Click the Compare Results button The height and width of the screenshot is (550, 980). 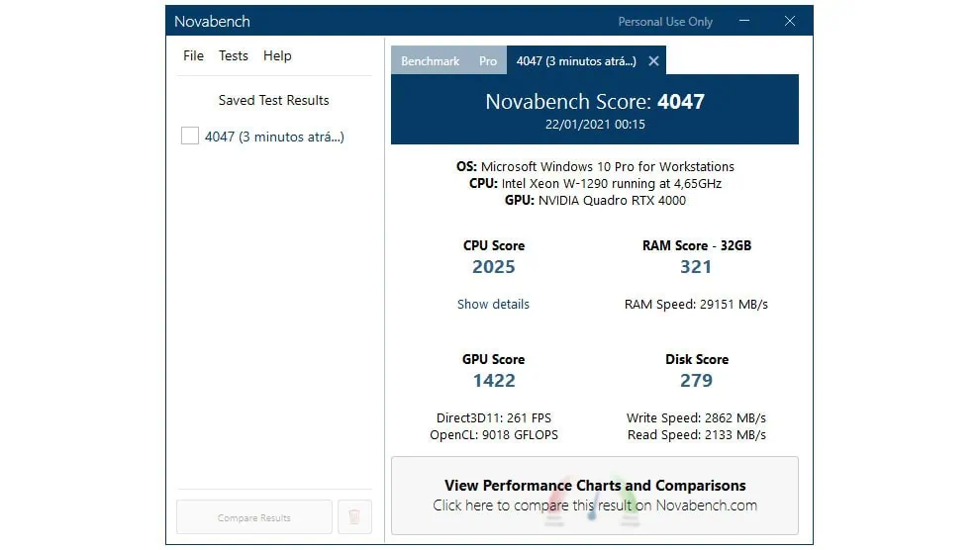pos(253,517)
